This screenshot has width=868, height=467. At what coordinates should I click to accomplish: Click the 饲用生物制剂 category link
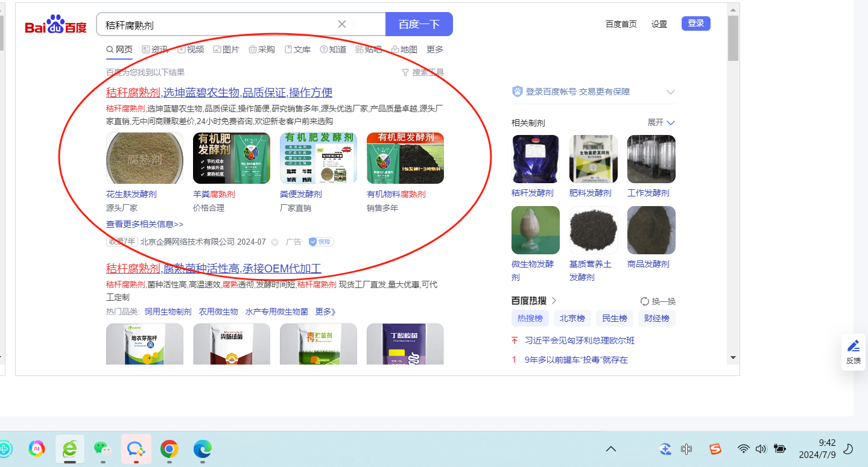coord(168,312)
